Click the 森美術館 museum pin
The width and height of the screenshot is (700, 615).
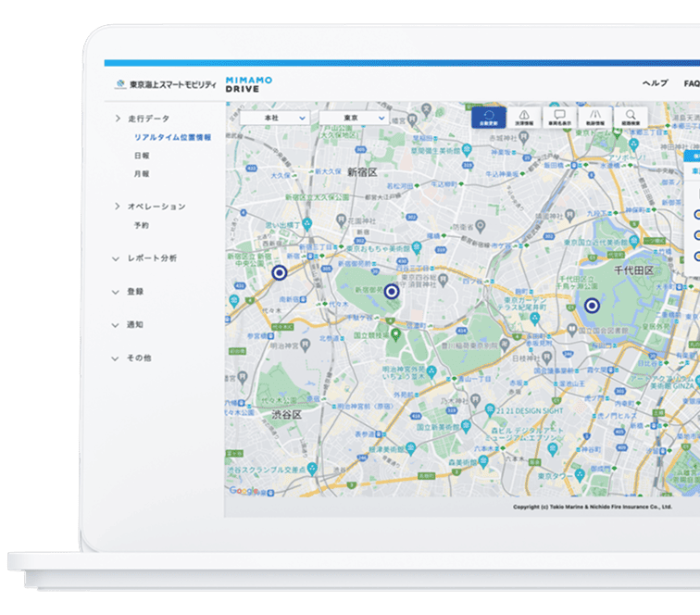pyautogui.click(x=483, y=462)
